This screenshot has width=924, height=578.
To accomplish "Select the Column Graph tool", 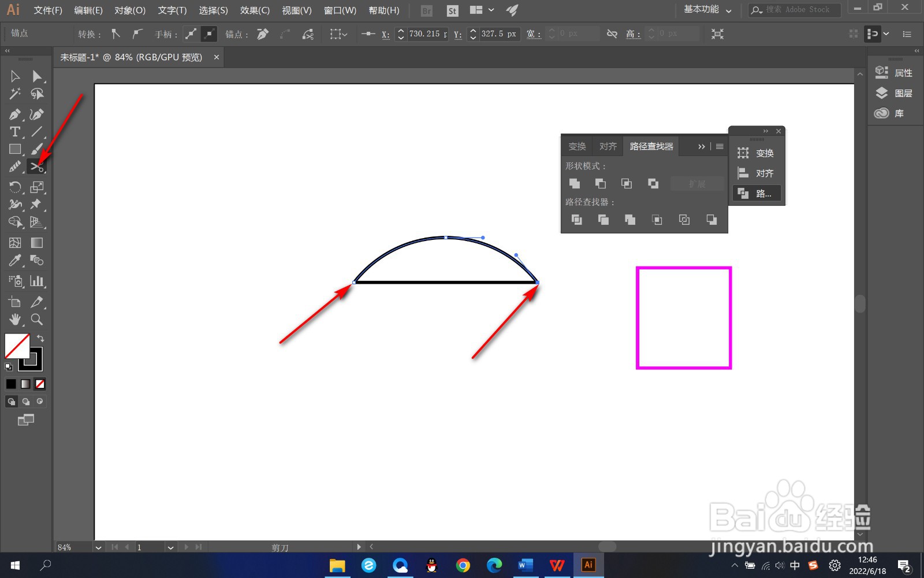I will pos(37,281).
